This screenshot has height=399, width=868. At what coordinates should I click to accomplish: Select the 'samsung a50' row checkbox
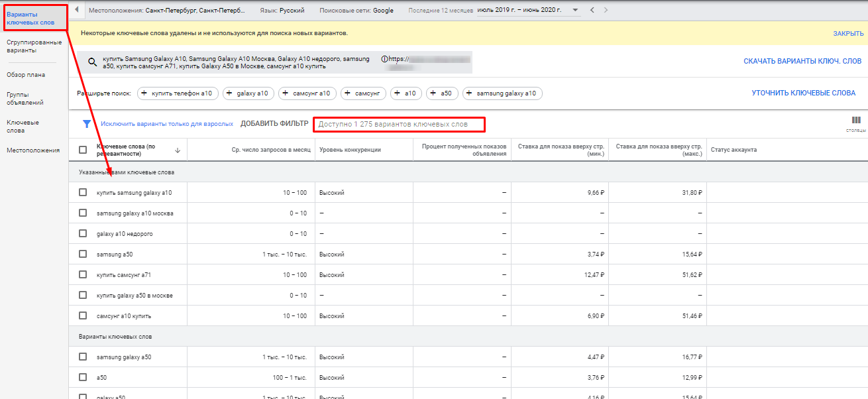click(83, 254)
